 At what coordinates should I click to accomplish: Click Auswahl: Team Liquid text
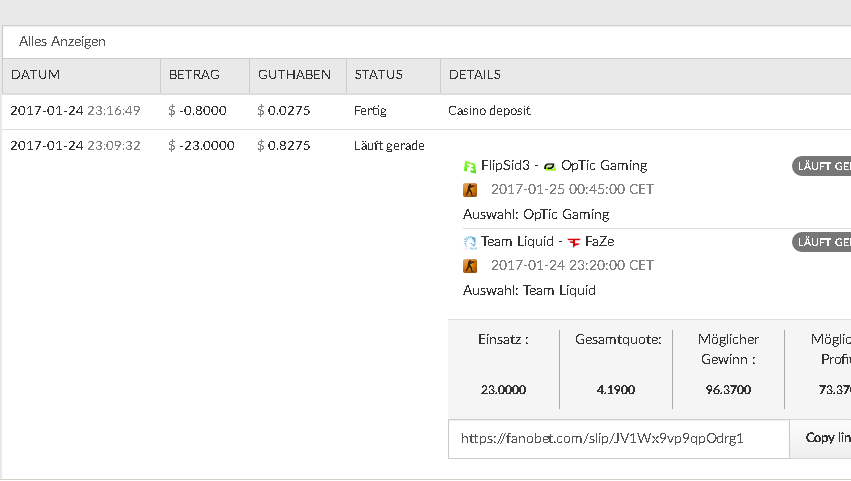tap(529, 290)
